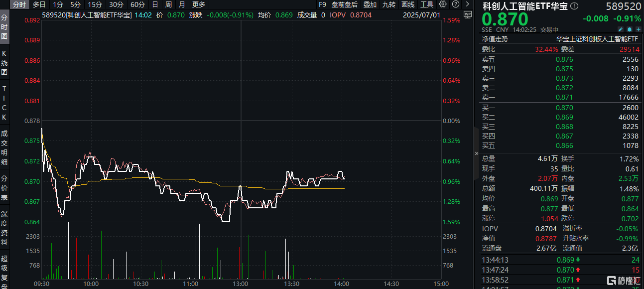
Task: Click the 买三 bid price 0.868
Action: click(564, 127)
